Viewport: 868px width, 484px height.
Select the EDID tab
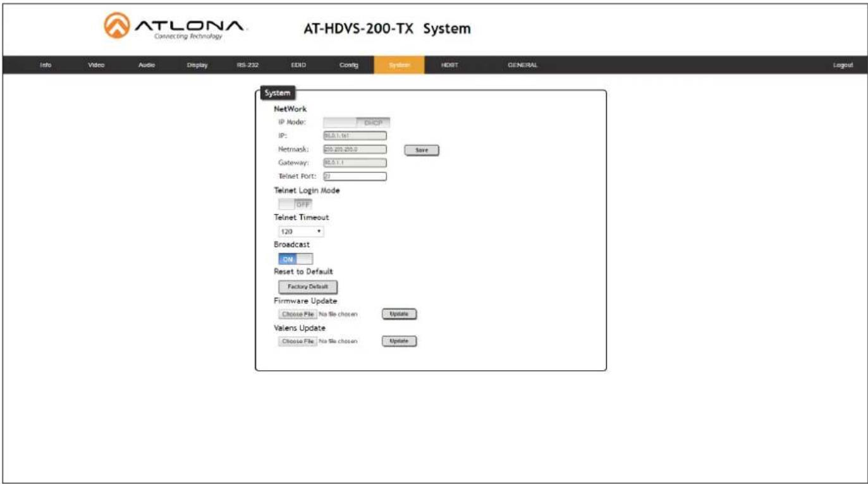coord(298,65)
